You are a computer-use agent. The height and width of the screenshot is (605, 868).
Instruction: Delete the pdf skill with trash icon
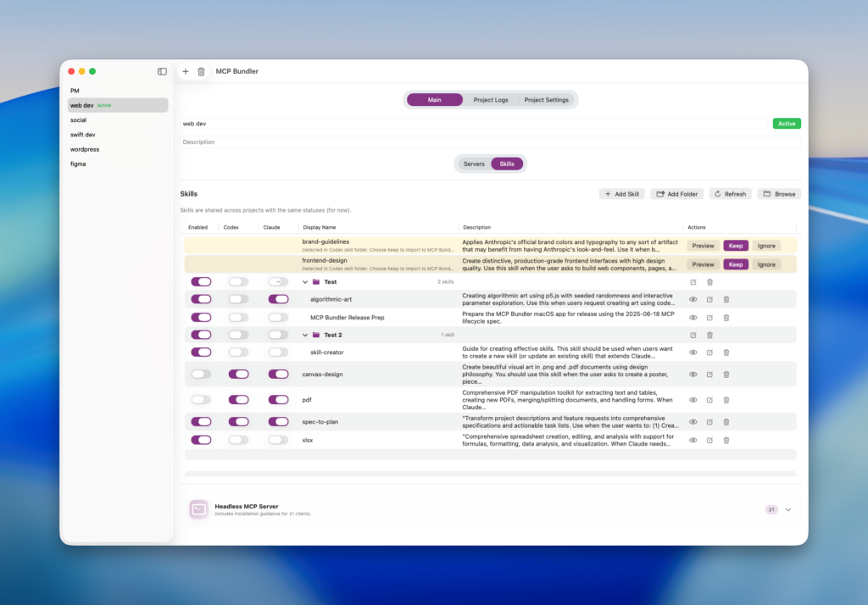click(726, 400)
